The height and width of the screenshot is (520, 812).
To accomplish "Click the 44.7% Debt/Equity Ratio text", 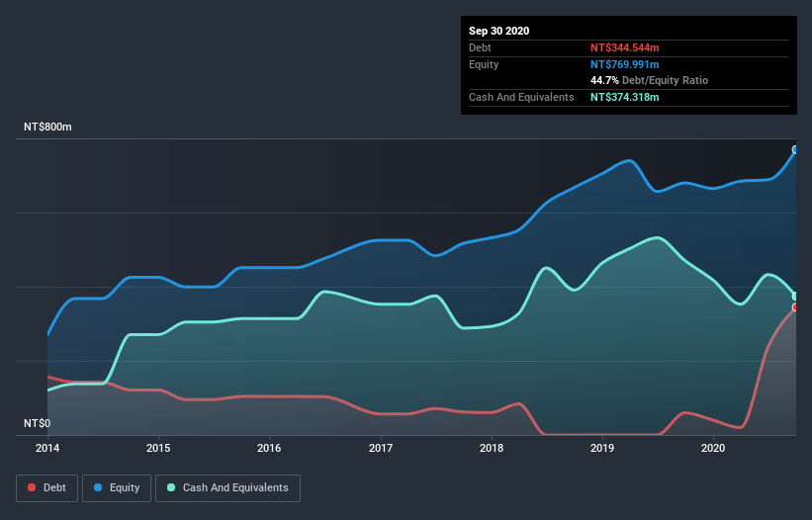I will tap(650, 81).
